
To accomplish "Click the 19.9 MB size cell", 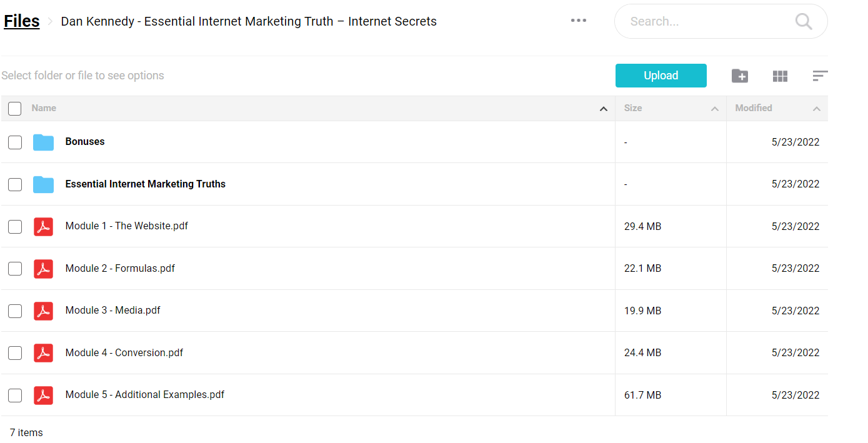I will 642,311.
